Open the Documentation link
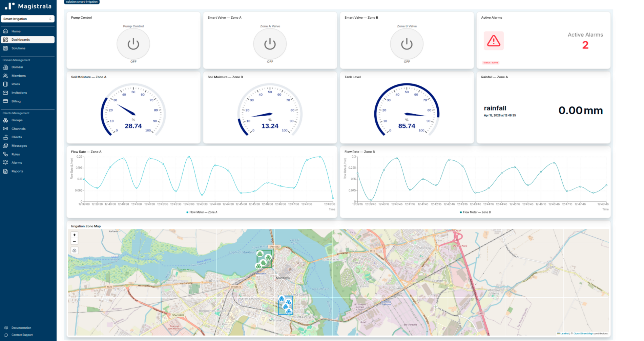 click(x=22, y=328)
